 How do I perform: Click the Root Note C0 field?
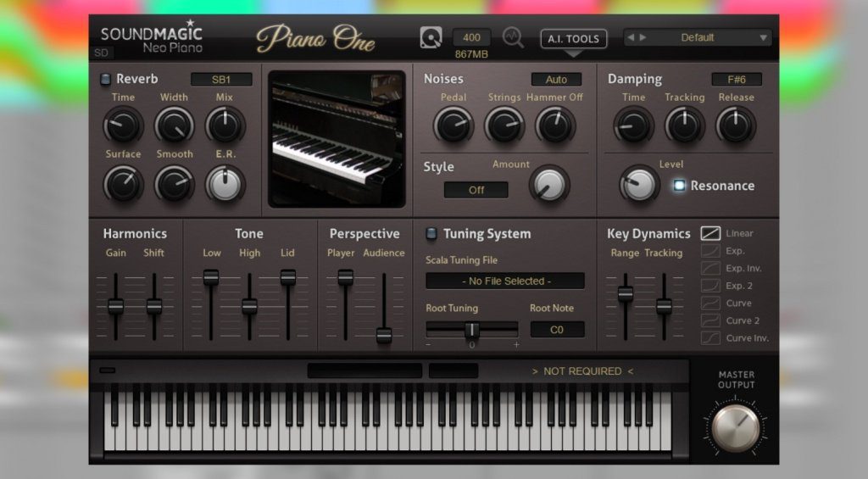point(557,329)
